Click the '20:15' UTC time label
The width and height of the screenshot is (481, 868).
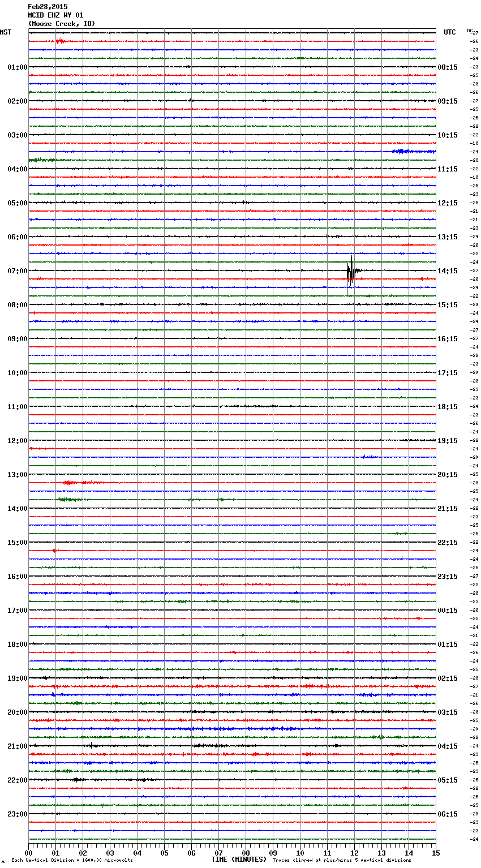pos(448,475)
